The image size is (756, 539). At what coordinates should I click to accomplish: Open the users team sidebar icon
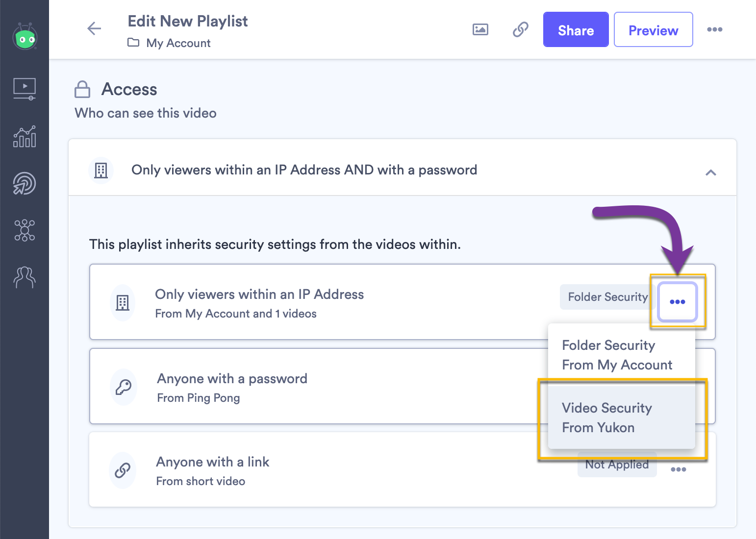tap(25, 277)
